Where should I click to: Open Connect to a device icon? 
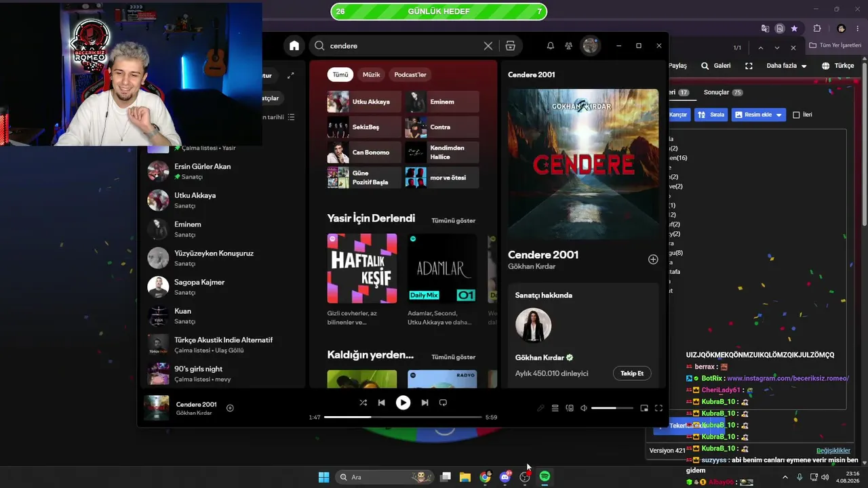pos(570,408)
